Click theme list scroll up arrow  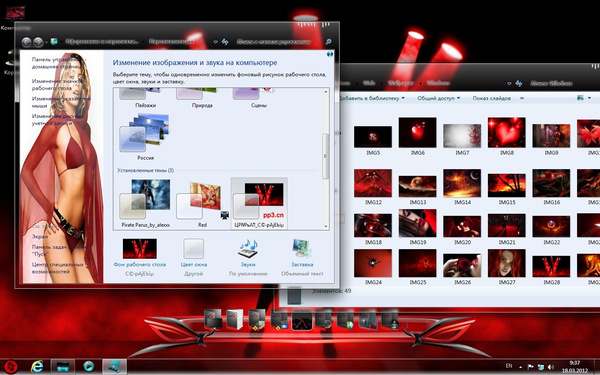click(325, 92)
